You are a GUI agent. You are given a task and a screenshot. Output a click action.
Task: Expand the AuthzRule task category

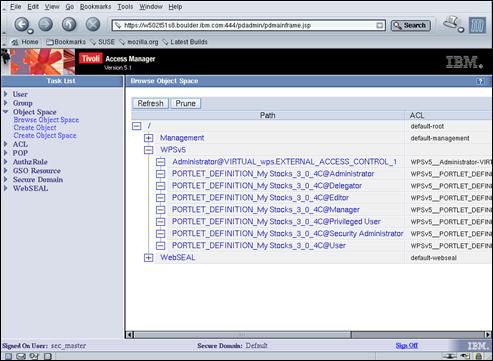(x=6, y=162)
